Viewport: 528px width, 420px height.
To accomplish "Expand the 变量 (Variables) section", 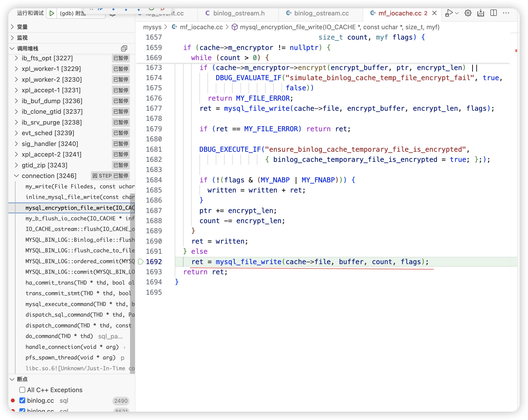I will (22, 27).
